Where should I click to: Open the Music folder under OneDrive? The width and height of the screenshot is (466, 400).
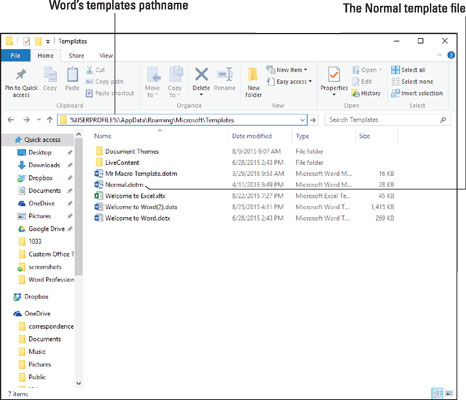coord(32,352)
